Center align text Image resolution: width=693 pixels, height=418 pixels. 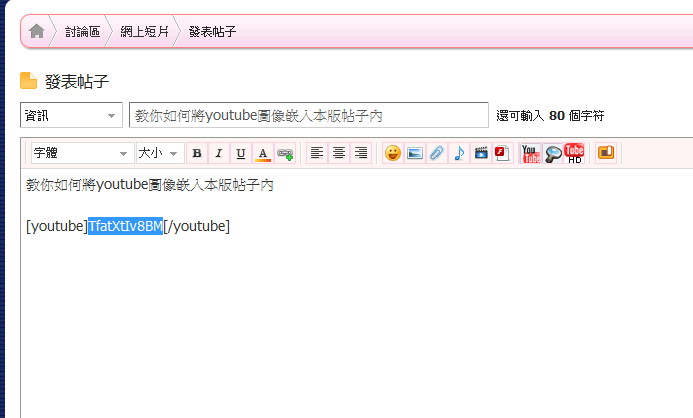(x=339, y=153)
